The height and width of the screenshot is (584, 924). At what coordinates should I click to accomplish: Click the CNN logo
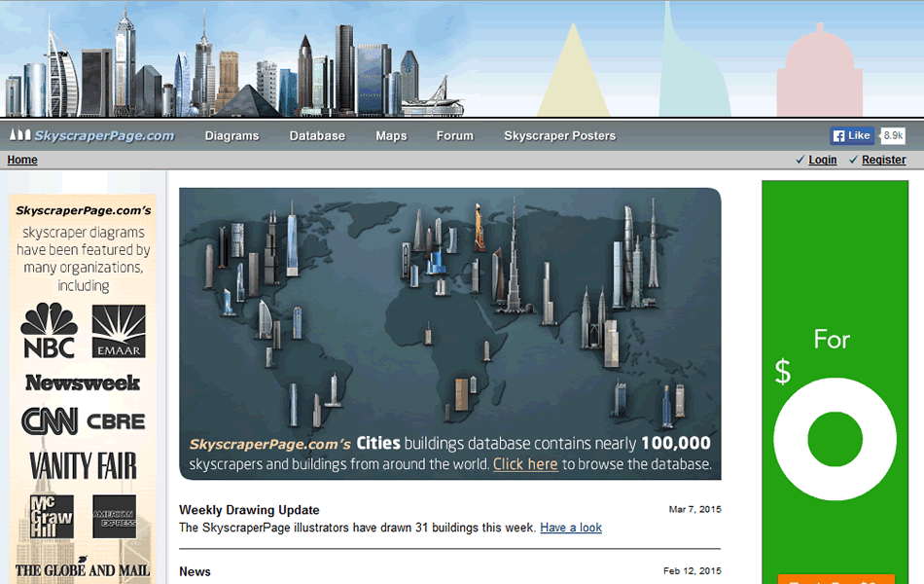pyautogui.click(x=50, y=421)
